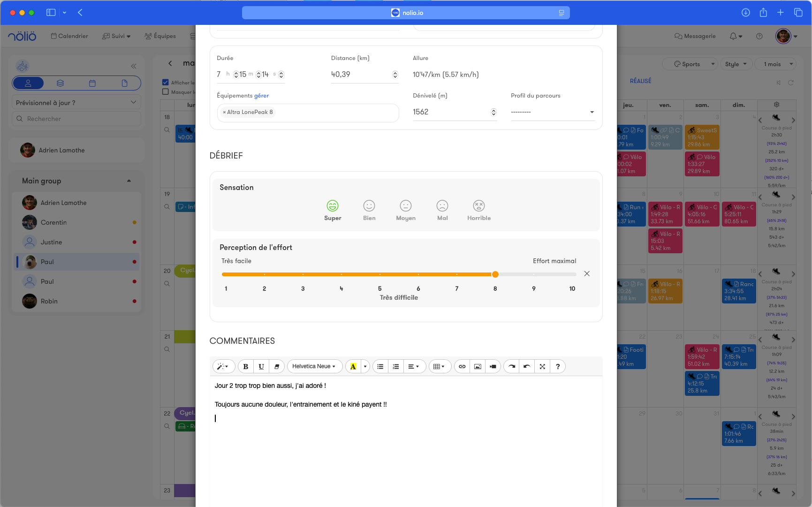Apply underline formatting in the comment editor
Screen dimensions: 812x507
point(261,367)
